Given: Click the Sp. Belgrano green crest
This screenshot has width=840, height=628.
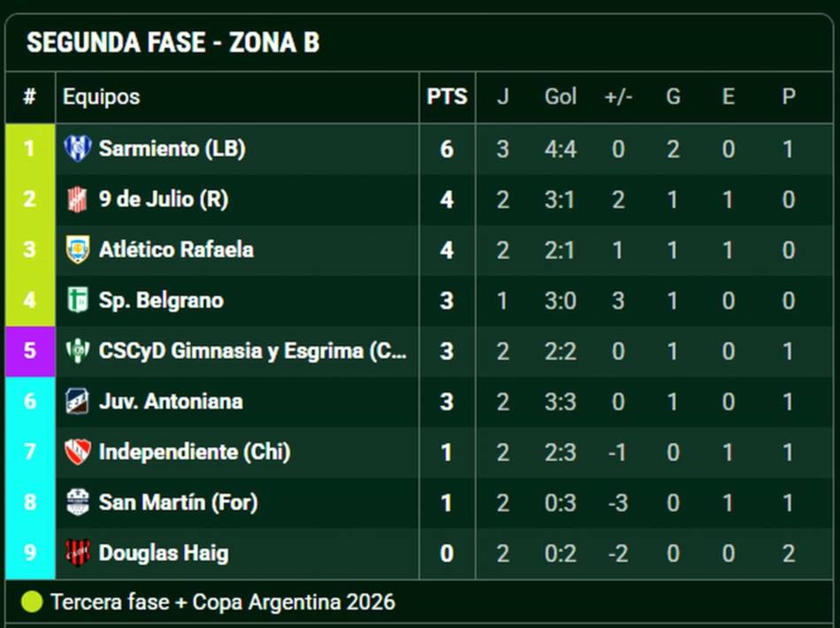Looking at the screenshot, I should pyautogui.click(x=78, y=300).
